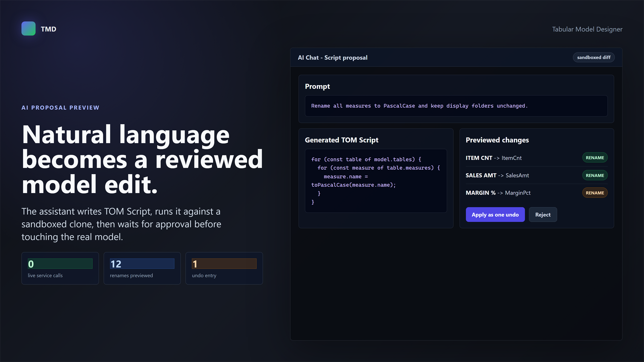Click the sandboxed diff badge
This screenshot has height=362, width=644.
(594, 57)
